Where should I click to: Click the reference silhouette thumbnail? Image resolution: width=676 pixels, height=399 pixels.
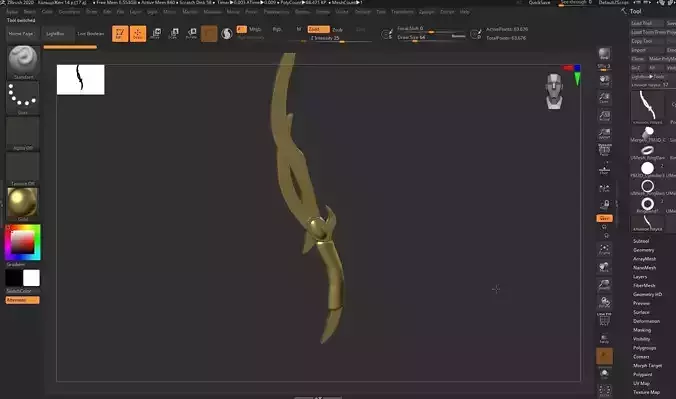click(x=81, y=79)
